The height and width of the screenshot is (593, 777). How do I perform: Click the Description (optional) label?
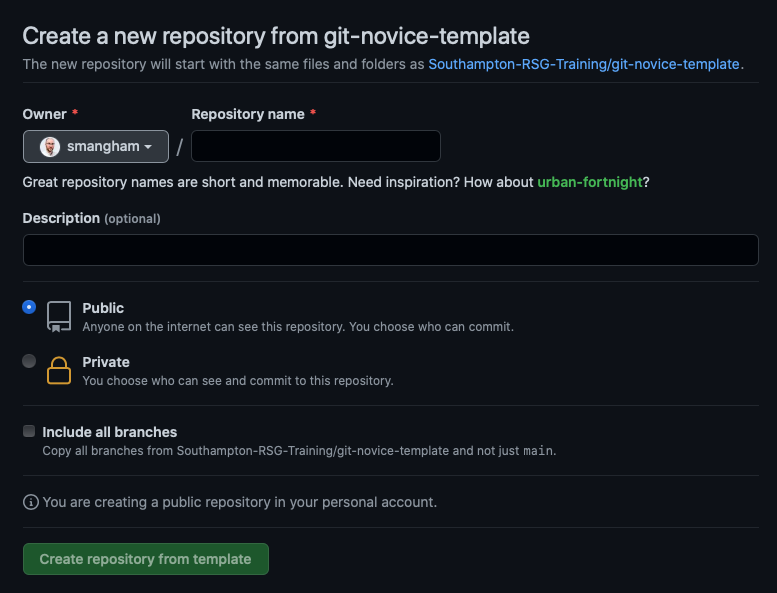point(91,218)
